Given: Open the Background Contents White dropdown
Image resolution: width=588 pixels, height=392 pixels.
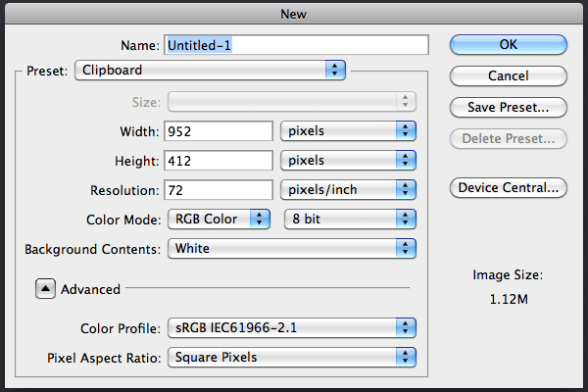Looking at the screenshot, I should (292, 248).
